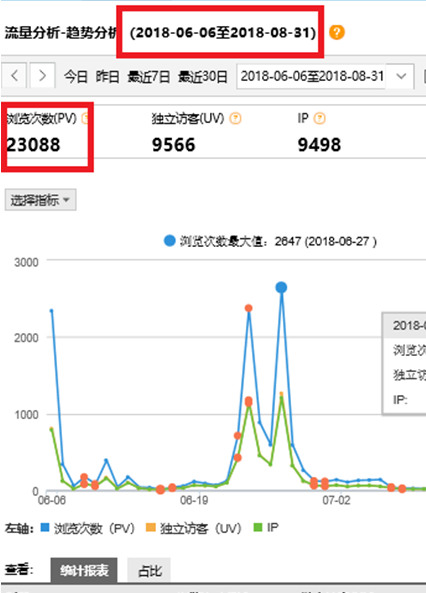Go to next period with right arrow
This screenshot has height=593, width=426.
42,76
